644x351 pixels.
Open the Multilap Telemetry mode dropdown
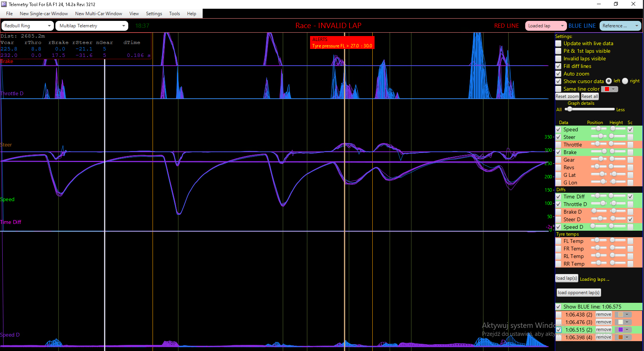(x=92, y=26)
